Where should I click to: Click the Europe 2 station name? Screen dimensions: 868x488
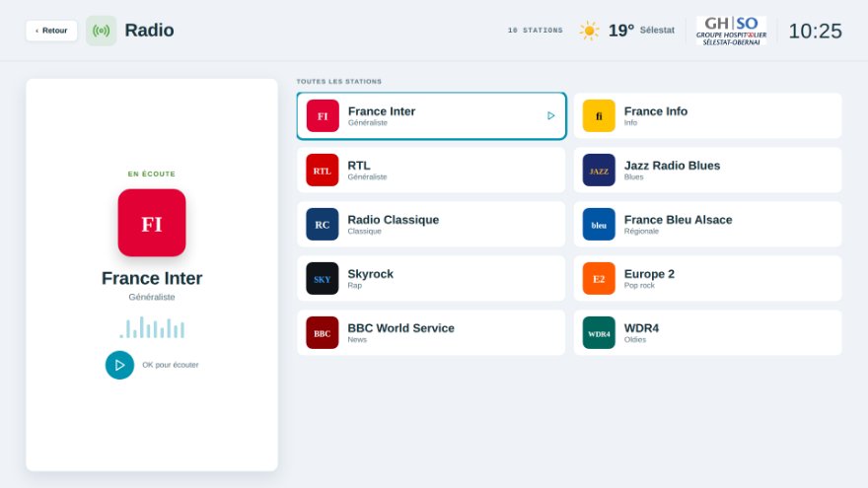coord(649,274)
